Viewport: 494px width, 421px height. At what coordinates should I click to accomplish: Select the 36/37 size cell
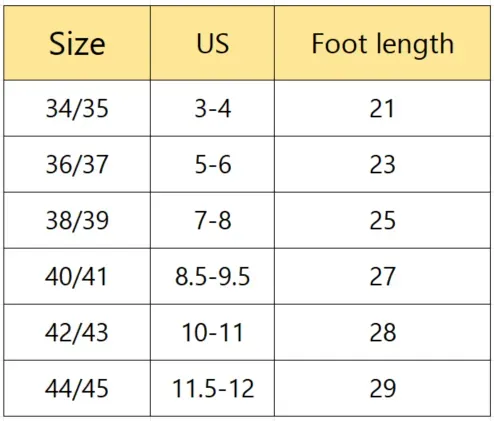[x=77, y=164]
